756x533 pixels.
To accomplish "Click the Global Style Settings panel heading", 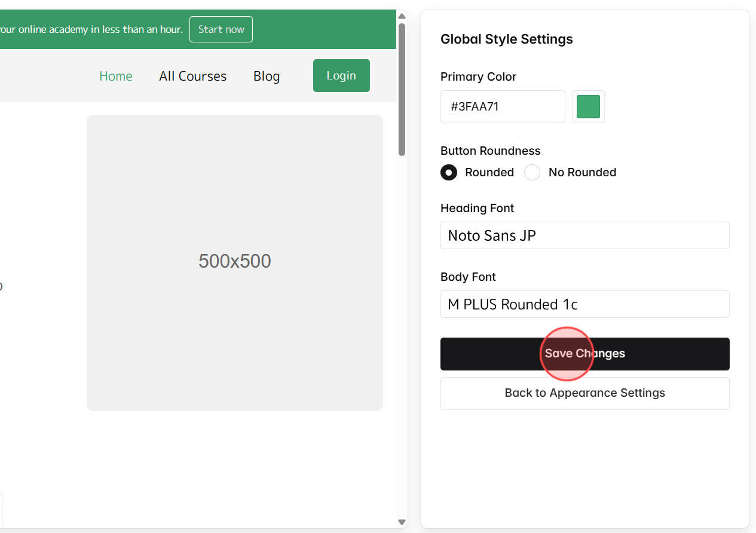I will (x=507, y=39).
